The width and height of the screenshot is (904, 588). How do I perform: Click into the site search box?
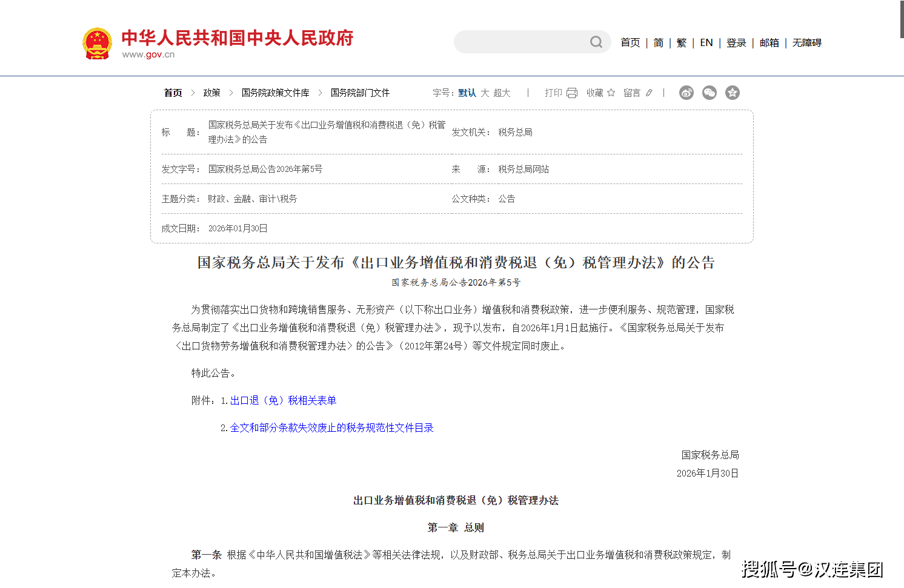tap(521, 42)
